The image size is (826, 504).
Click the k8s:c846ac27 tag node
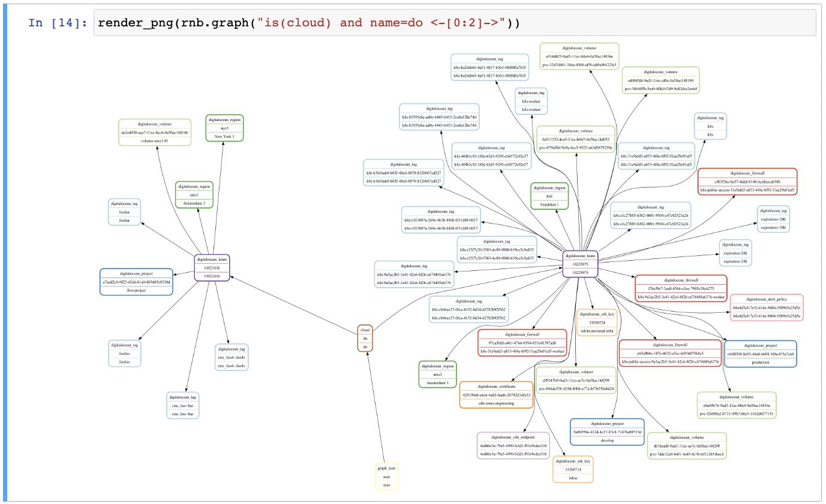[468, 309]
